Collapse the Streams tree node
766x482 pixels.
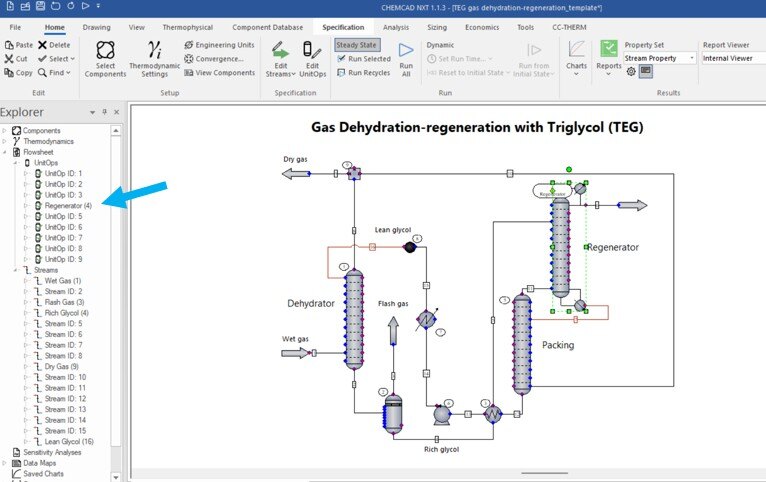[15, 270]
